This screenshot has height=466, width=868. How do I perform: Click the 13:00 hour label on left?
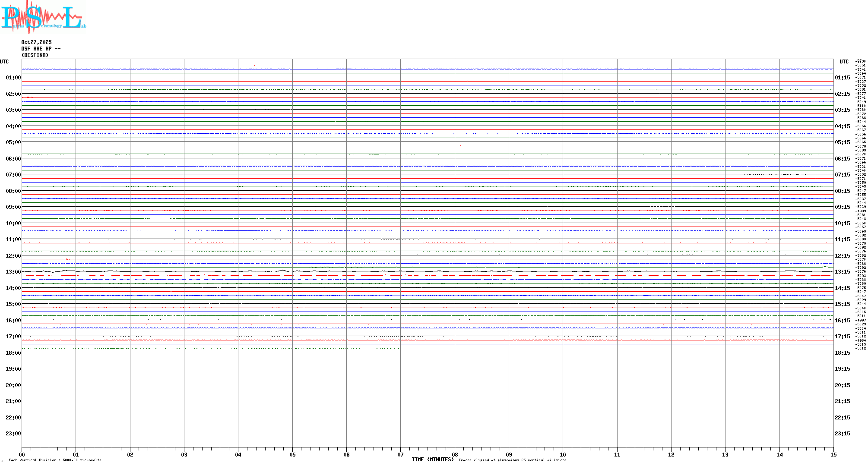click(x=13, y=272)
